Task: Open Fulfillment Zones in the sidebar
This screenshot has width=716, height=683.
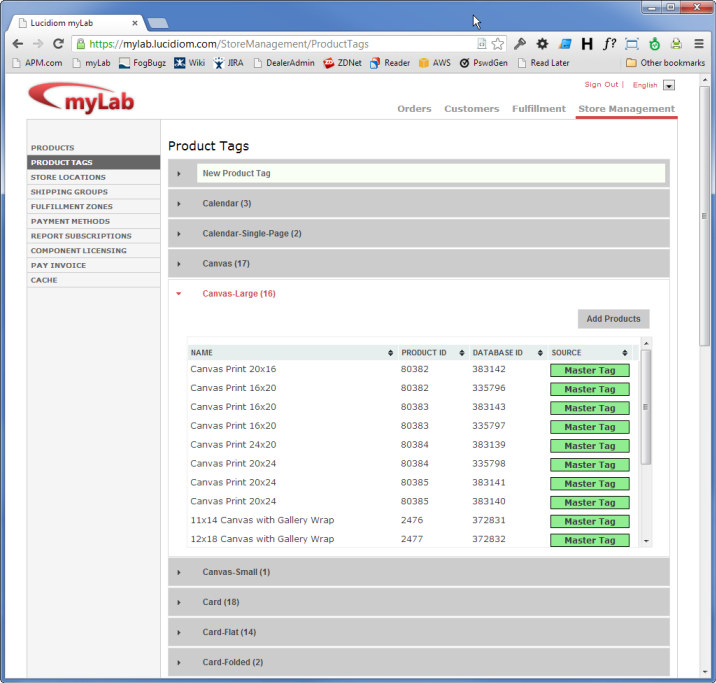Action: coord(94,206)
